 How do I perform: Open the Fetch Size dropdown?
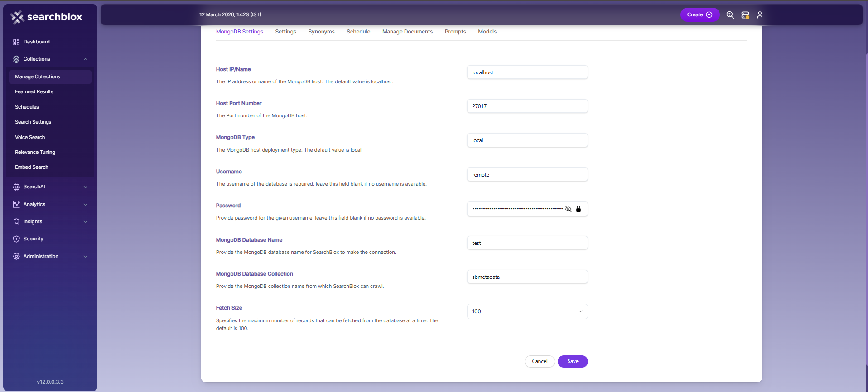527,311
